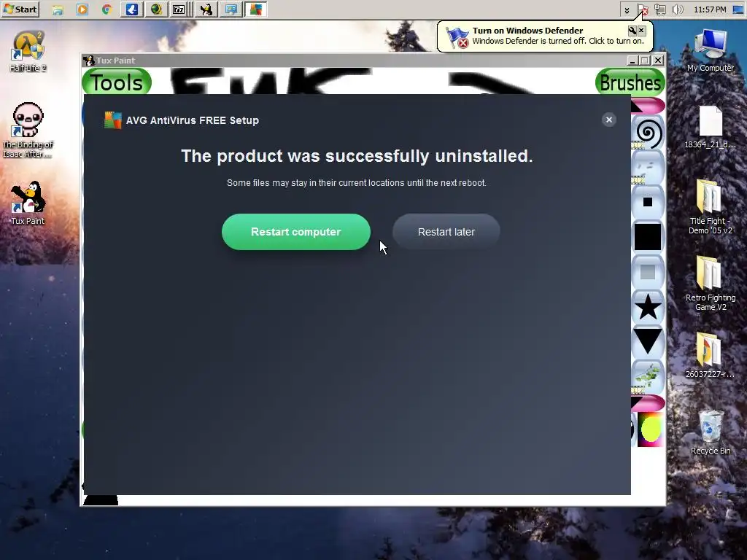Click the show desktop tray icon
Viewport: 747px width, 560px height.
[738, 10]
